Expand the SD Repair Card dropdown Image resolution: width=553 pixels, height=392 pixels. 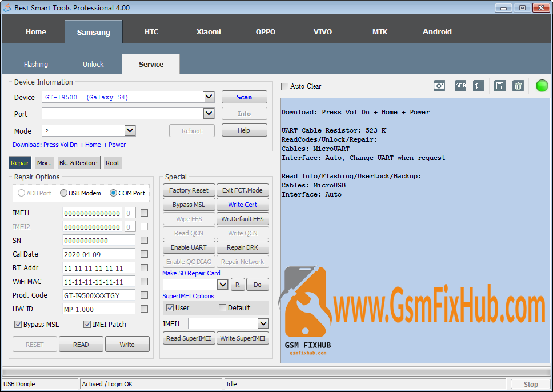point(222,285)
